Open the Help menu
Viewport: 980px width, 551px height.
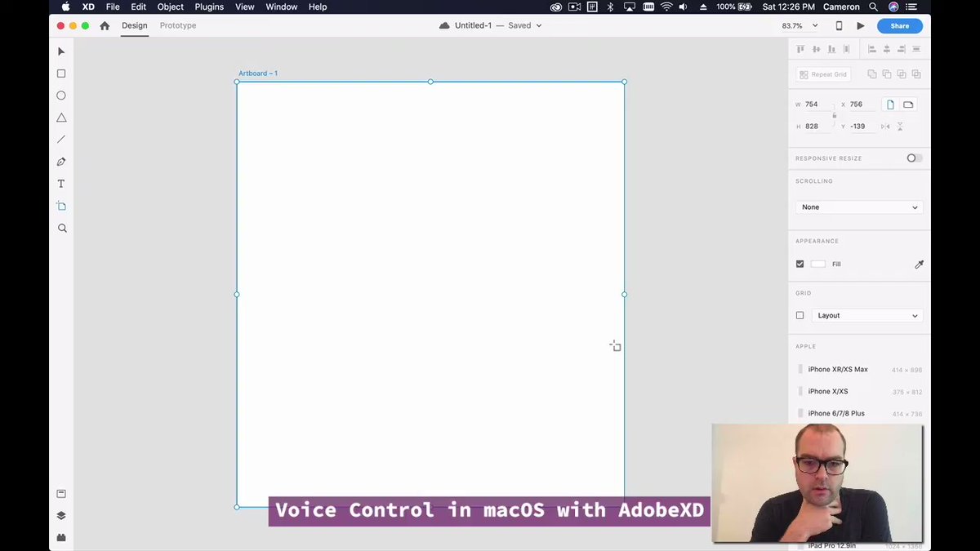pyautogui.click(x=318, y=7)
